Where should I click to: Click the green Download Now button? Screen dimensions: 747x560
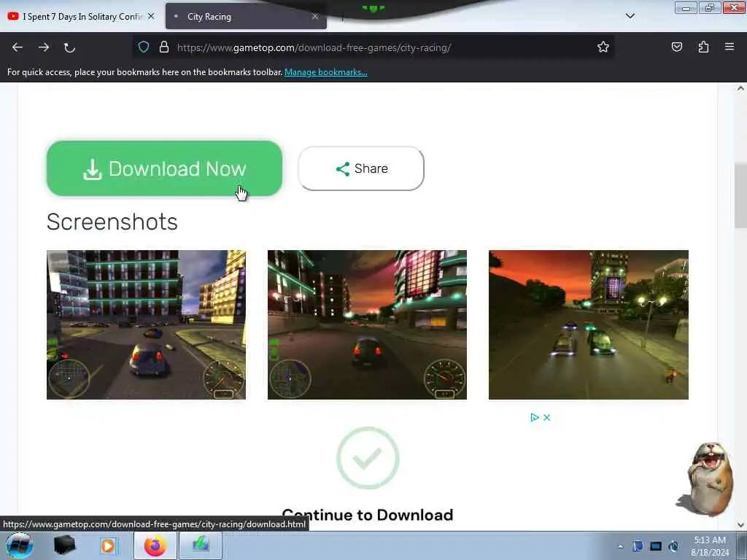164,168
